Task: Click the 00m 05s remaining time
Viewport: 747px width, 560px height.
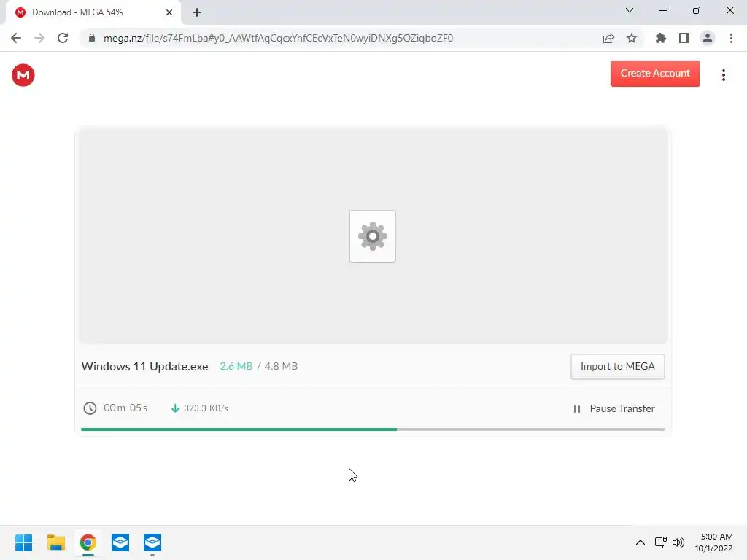Action: pyautogui.click(x=125, y=408)
